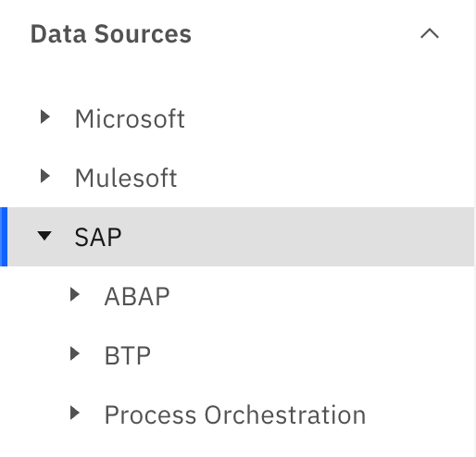
Task: Collapse the SAP node arrow
Action: coord(44,236)
